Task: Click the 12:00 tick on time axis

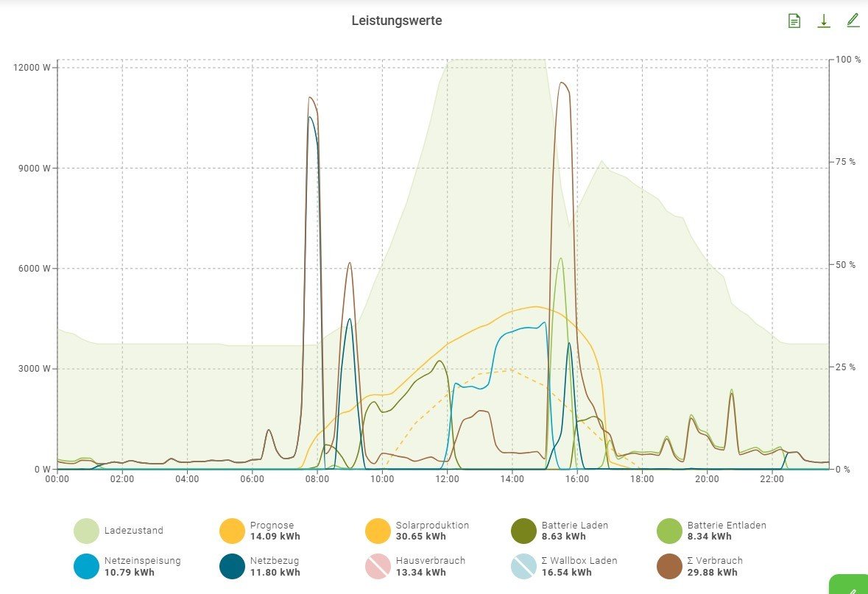Action: point(447,479)
